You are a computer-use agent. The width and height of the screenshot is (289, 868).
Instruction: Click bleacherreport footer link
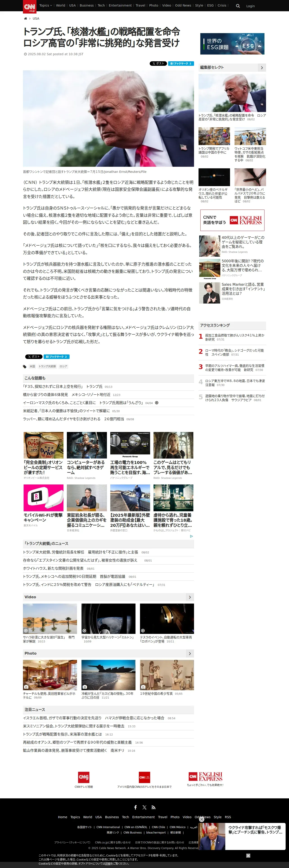[x=156, y=833]
